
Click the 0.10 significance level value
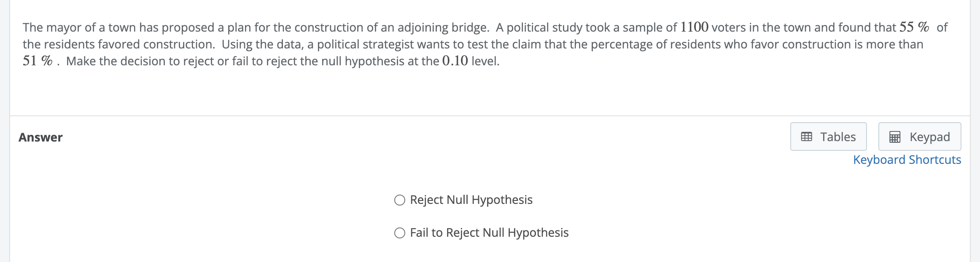tap(455, 61)
